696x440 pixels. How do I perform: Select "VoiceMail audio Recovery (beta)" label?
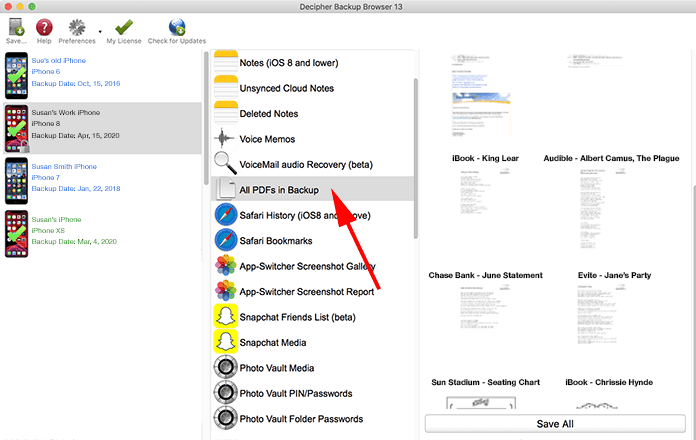[306, 165]
